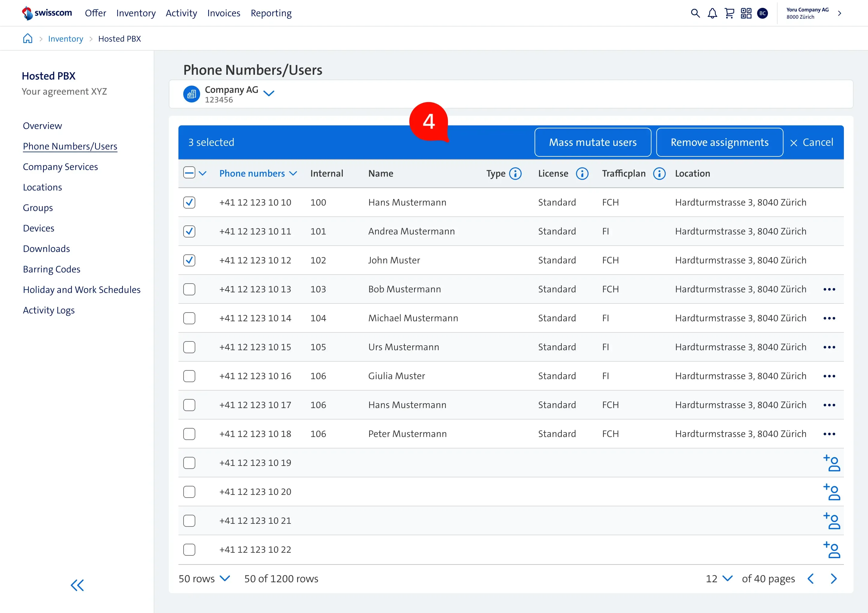Check the Giulia Muster row checkbox
The image size is (868, 613).
tap(189, 376)
